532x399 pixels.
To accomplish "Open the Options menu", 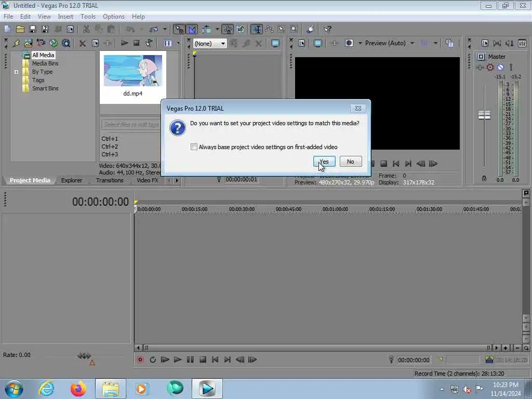I will pos(114,17).
